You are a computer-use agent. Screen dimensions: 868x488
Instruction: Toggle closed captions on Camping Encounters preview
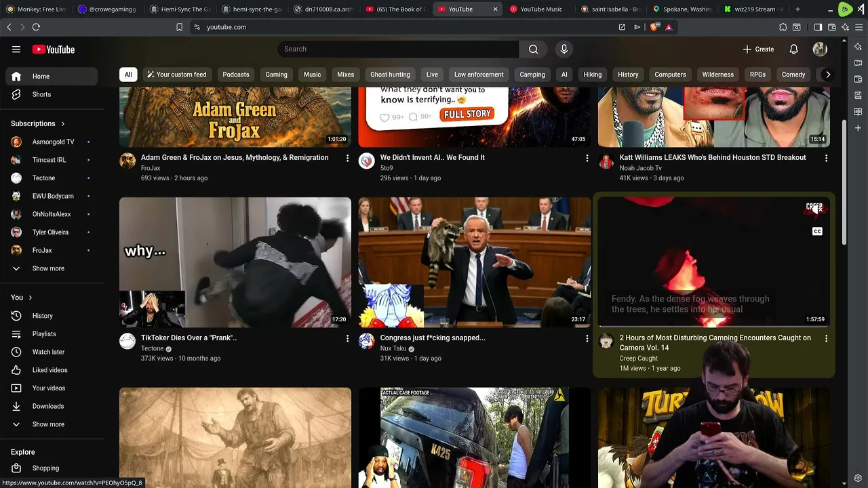[x=817, y=231]
